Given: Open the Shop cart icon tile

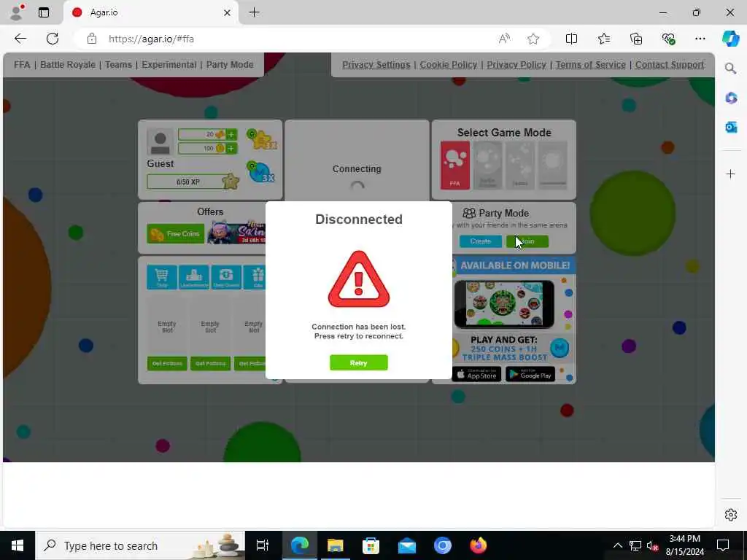Looking at the screenshot, I should (x=162, y=277).
